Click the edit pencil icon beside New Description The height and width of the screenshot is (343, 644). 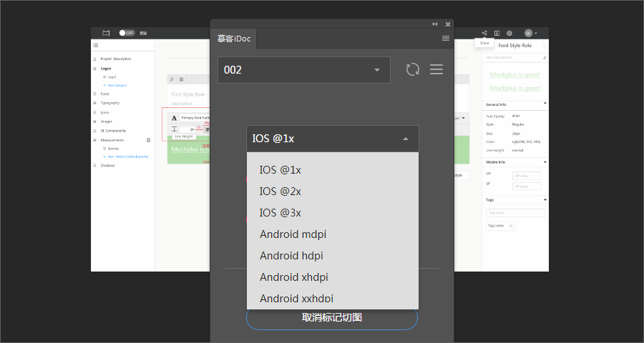[x=545, y=58]
